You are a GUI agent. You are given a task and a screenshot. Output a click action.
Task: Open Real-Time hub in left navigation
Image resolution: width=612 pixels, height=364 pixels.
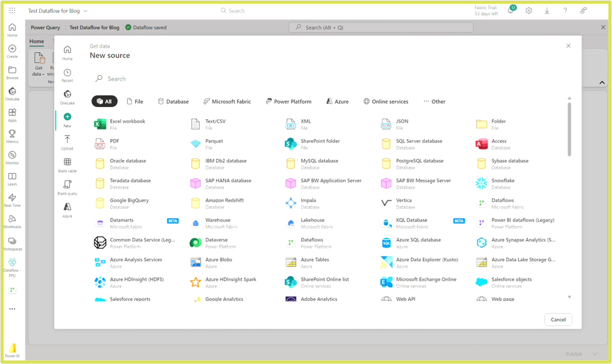(12, 200)
